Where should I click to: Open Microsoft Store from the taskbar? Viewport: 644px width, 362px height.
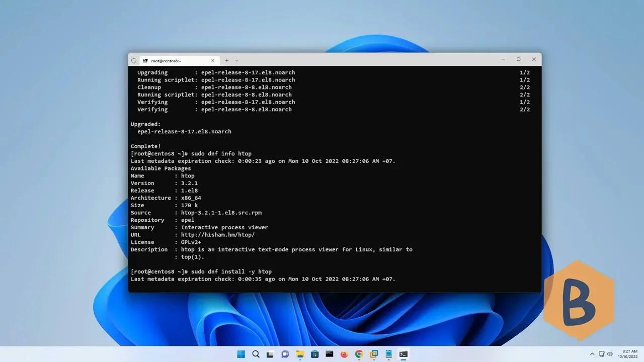(x=314, y=354)
